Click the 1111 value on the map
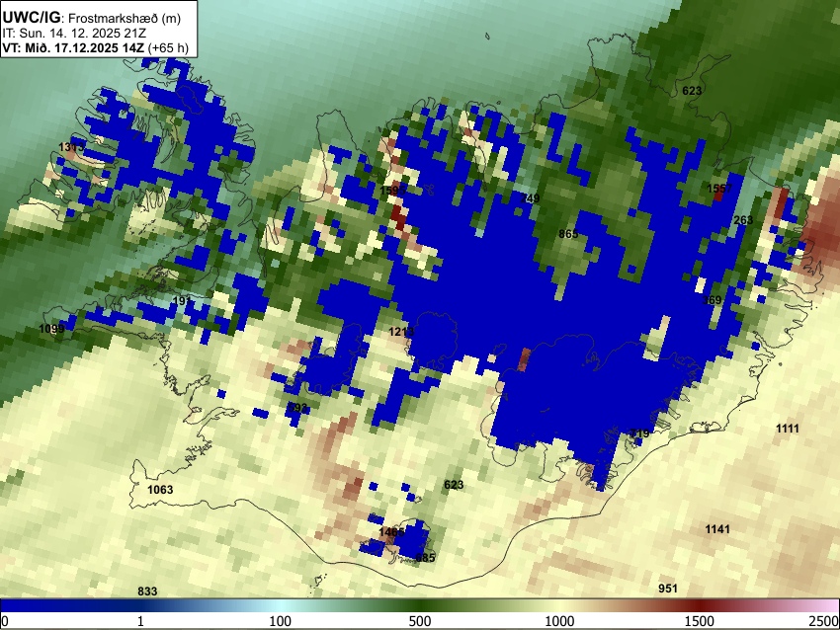Viewport: 840px width, 630px height. [x=788, y=429]
